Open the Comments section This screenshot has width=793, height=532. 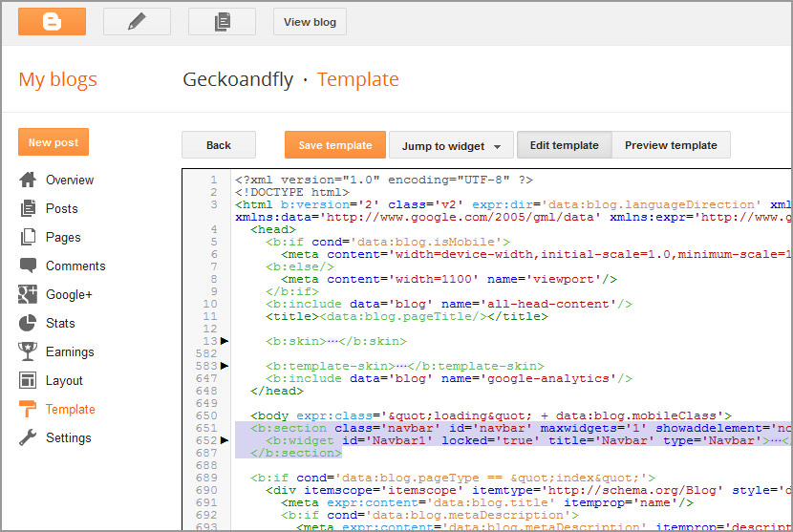pos(75,266)
